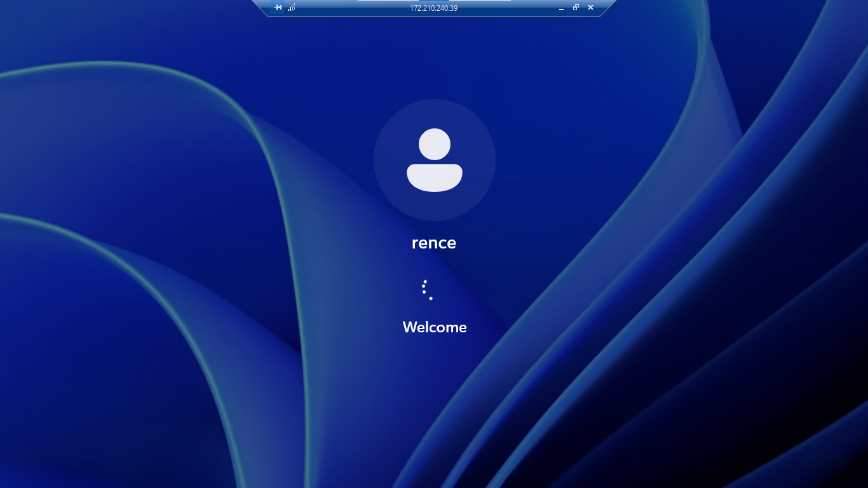Minimize the remote desktop session
The width and height of the screenshot is (868, 488).
coord(562,8)
